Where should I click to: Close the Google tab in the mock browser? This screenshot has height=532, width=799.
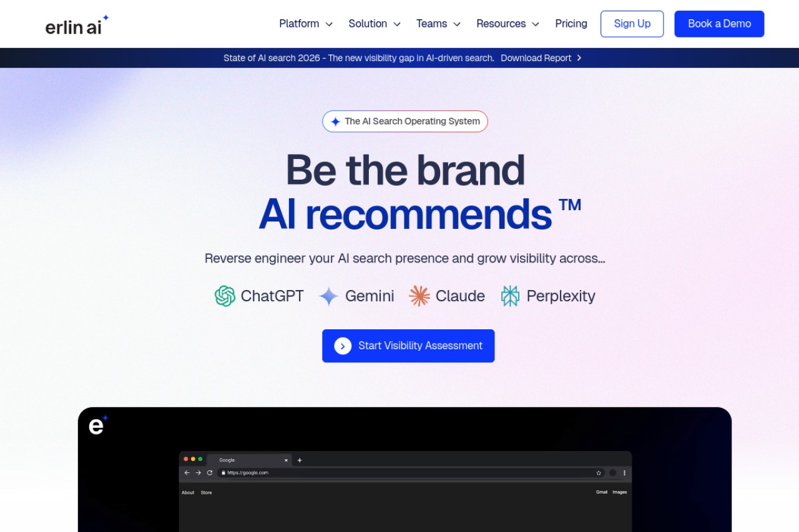click(x=287, y=460)
